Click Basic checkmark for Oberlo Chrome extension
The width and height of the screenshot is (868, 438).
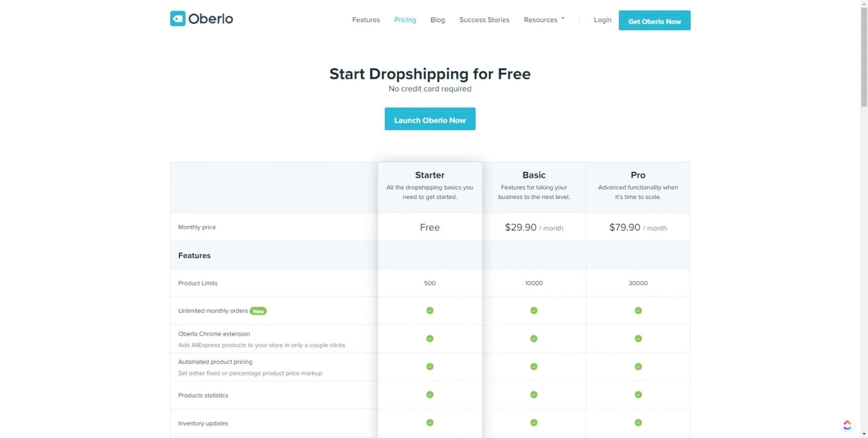point(534,339)
